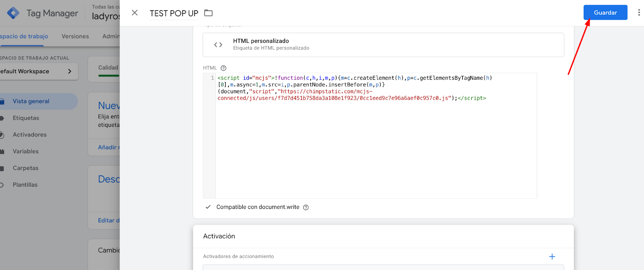
Task: Click line number 1 in code gutter
Action: [x=213, y=78]
